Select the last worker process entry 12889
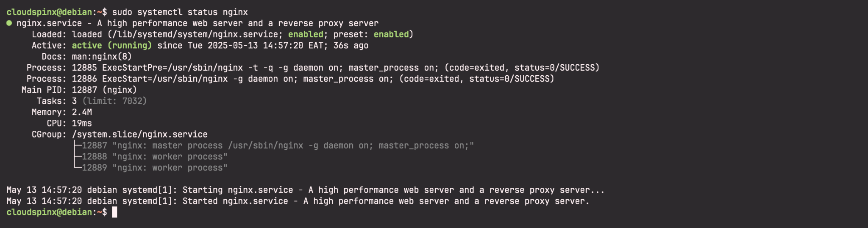 pyautogui.click(x=154, y=168)
